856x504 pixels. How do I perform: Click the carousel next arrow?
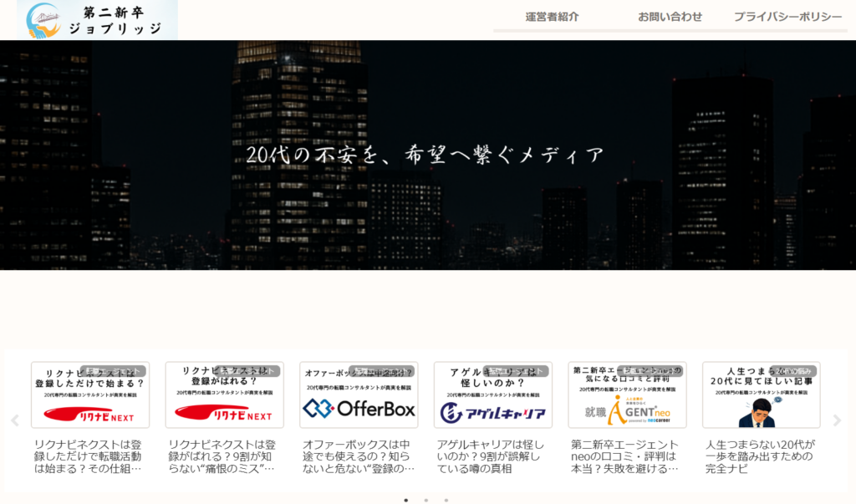(838, 420)
